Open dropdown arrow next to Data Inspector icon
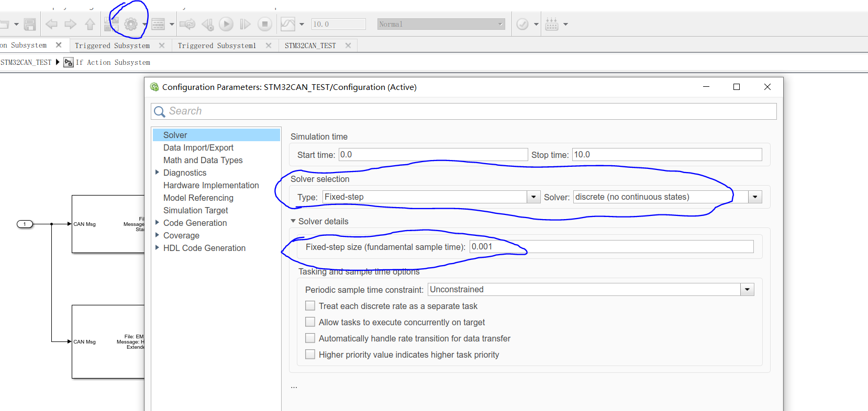Screen dimensions: 868x411 [x=302, y=24]
